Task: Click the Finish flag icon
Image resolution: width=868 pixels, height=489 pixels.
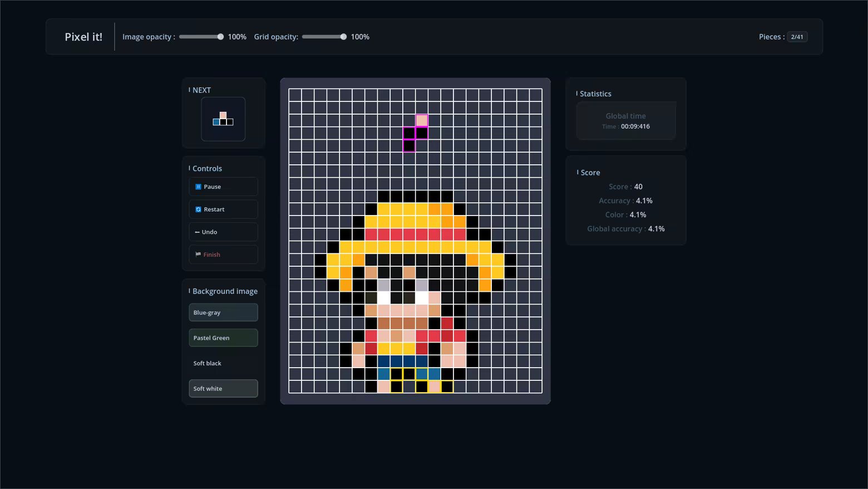Action: (198, 255)
